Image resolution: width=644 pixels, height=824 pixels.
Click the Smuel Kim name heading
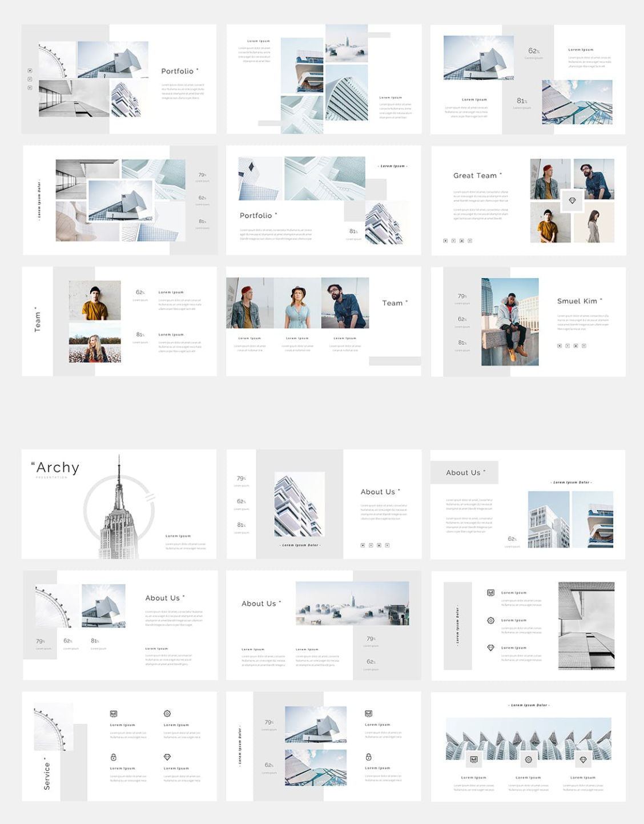(577, 301)
